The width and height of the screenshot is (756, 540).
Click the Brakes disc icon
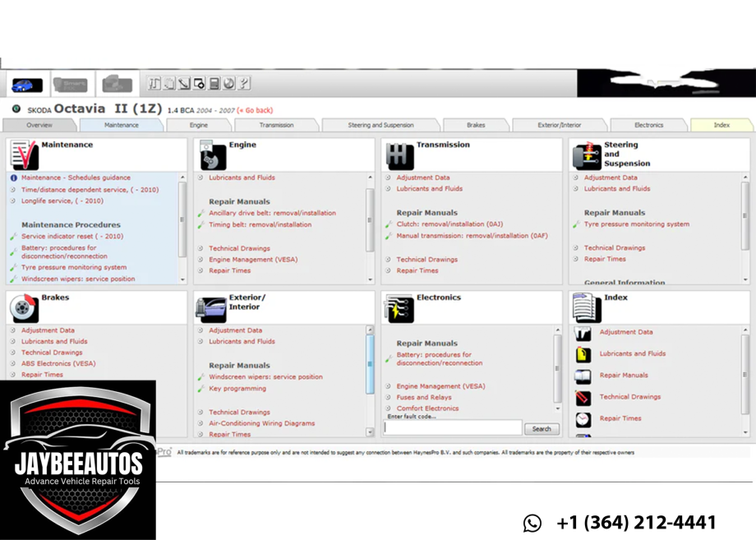[24, 308]
